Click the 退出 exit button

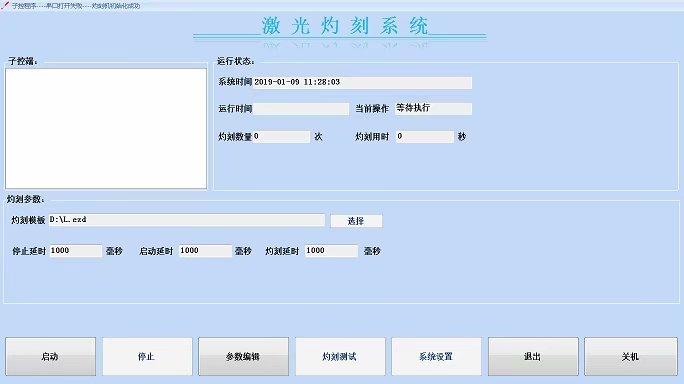[533, 356]
